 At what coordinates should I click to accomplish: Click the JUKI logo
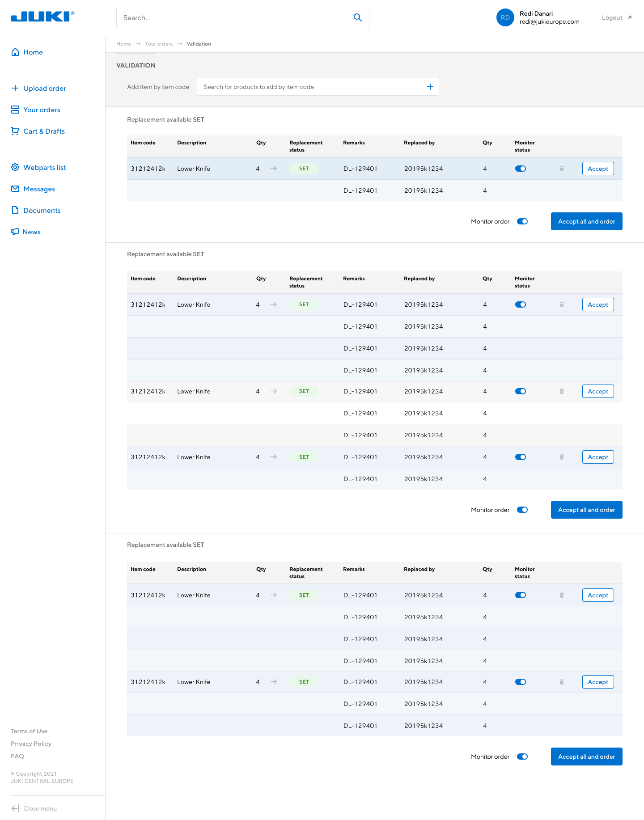[42, 17]
